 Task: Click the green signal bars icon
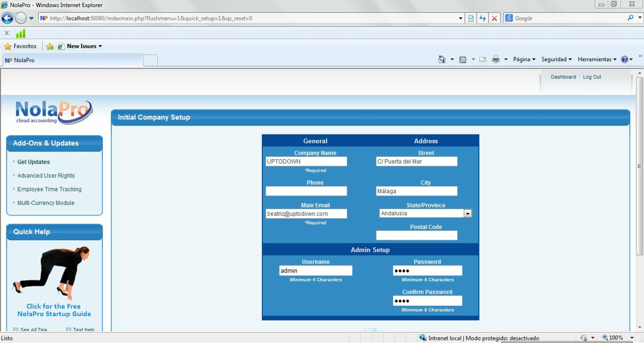tap(21, 33)
